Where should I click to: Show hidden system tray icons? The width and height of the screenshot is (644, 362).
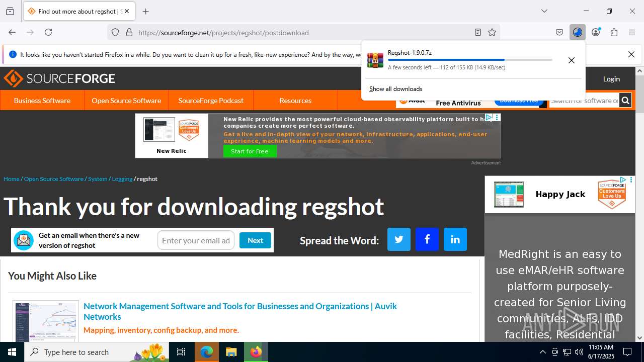click(542, 352)
